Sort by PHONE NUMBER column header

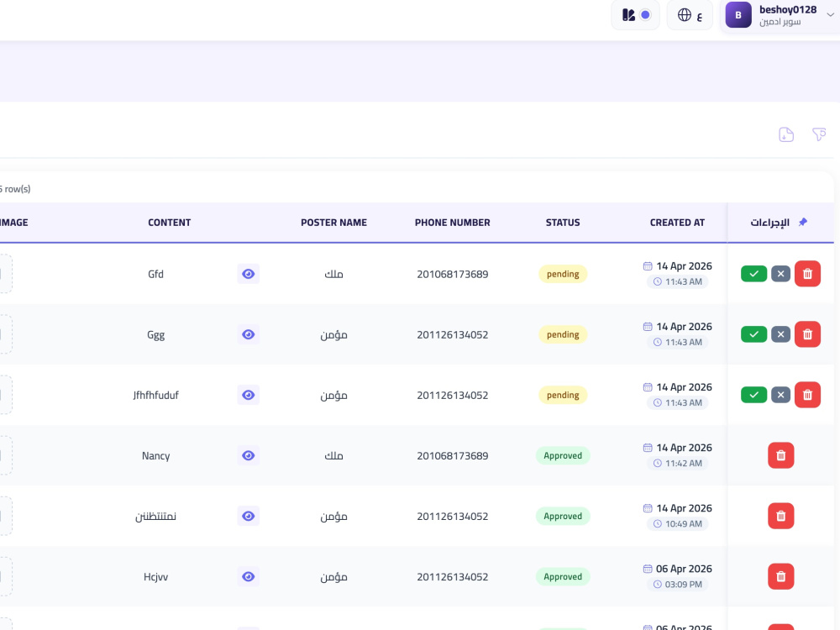pyautogui.click(x=452, y=223)
